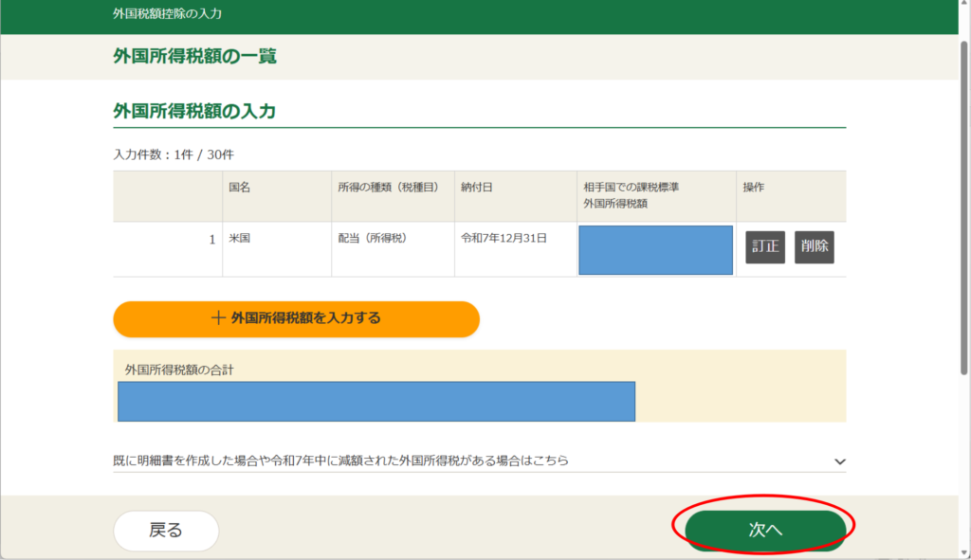Click the 操作 column header
971x560 pixels.
tap(754, 188)
